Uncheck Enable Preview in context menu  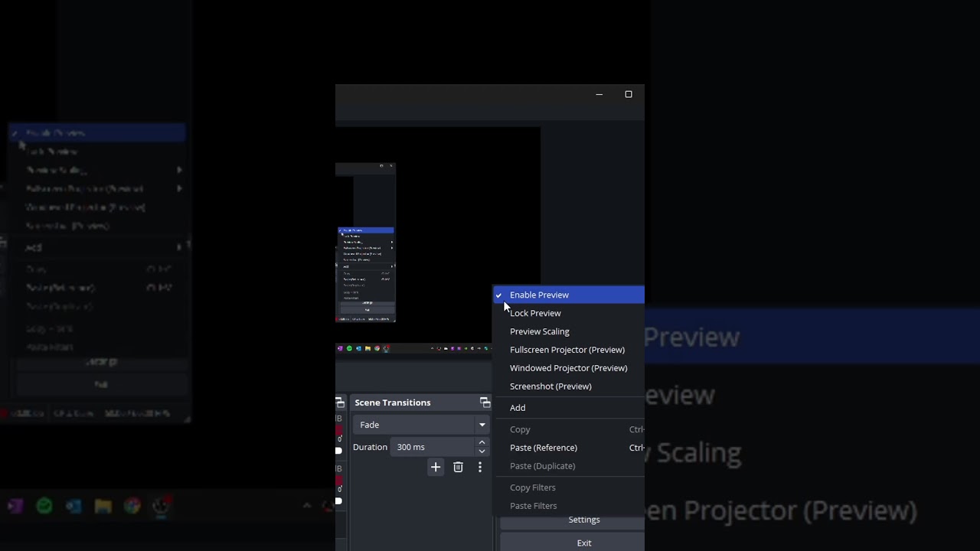(568, 295)
